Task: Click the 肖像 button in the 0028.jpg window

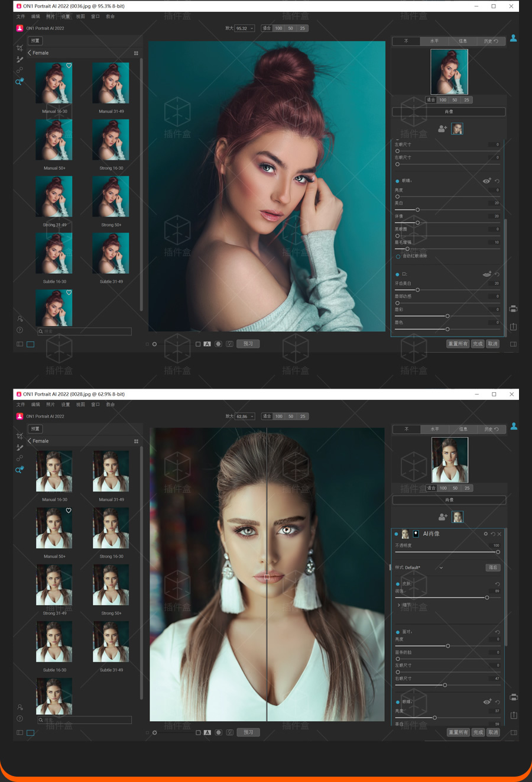Action: tap(449, 500)
